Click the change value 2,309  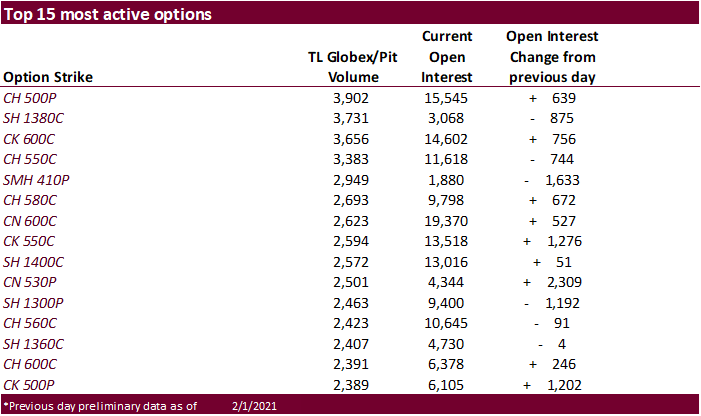[x=562, y=281]
